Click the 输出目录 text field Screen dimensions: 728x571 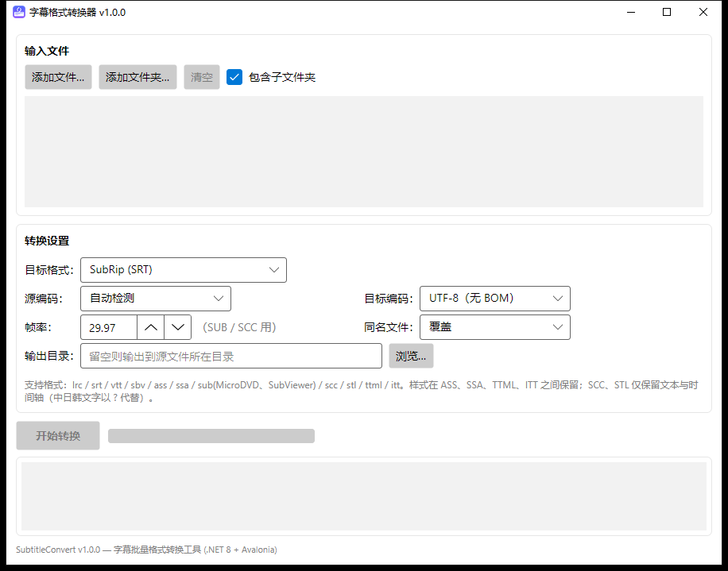(231, 356)
